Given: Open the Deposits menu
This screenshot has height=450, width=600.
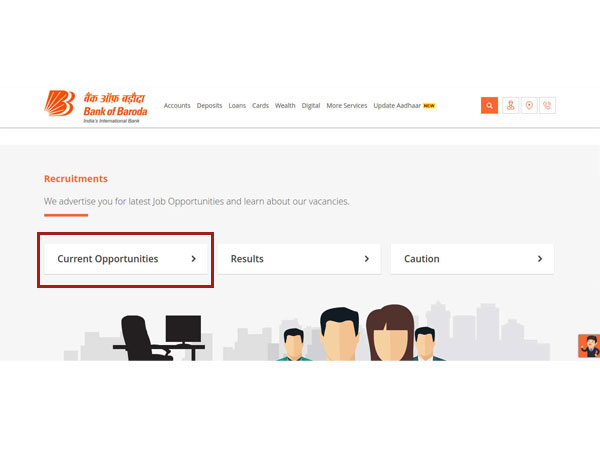Looking at the screenshot, I should pyautogui.click(x=209, y=106).
